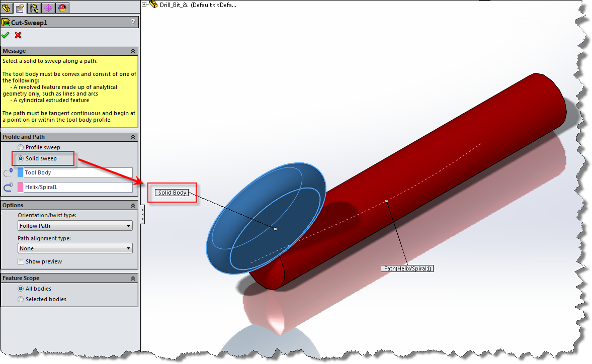This screenshot has height=364, width=592.
Task: Collapse the Message section
Action: (x=133, y=51)
